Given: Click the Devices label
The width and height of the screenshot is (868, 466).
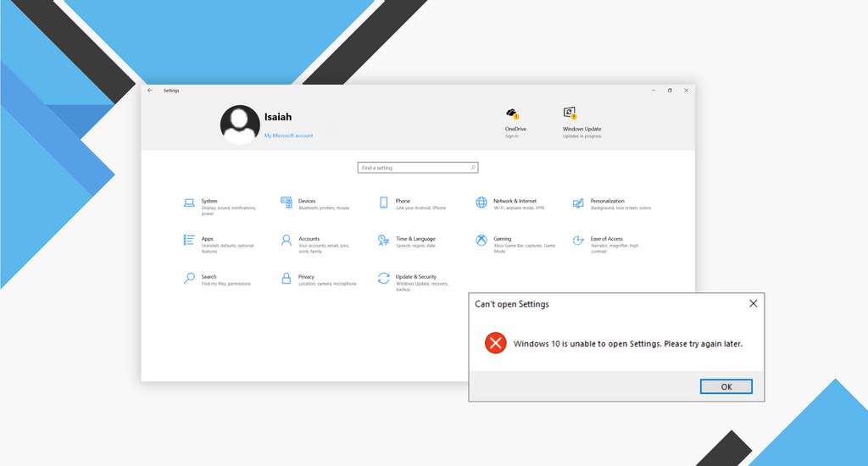Looking at the screenshot, I should click(x=307, y=201).
